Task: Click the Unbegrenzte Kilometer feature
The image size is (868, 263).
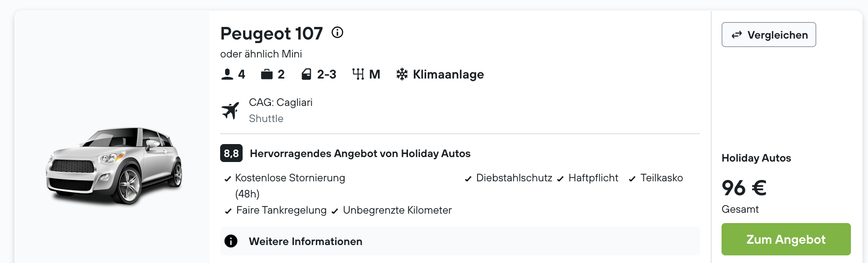Action: [x=397, y=210]
